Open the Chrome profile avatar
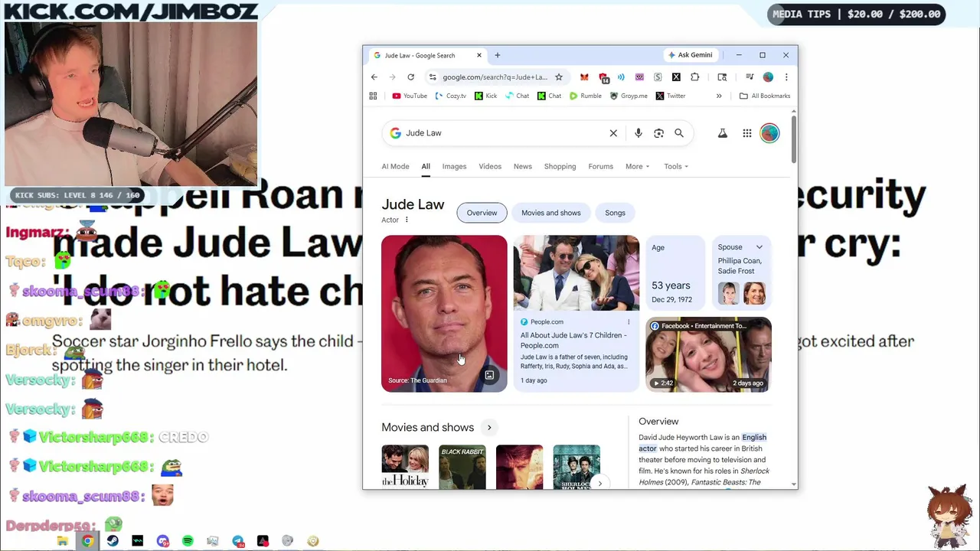 click(x=768, y=77)
